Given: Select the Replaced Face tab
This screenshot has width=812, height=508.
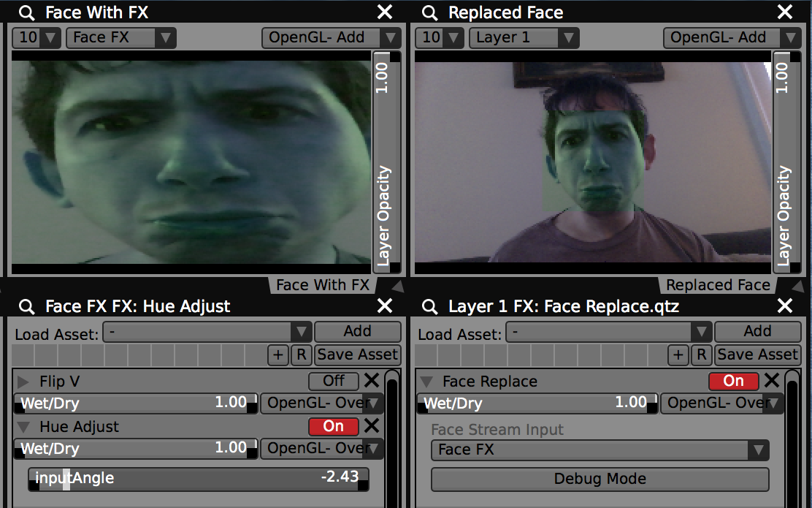Looking at the screenshot, I should pos(718,285).
